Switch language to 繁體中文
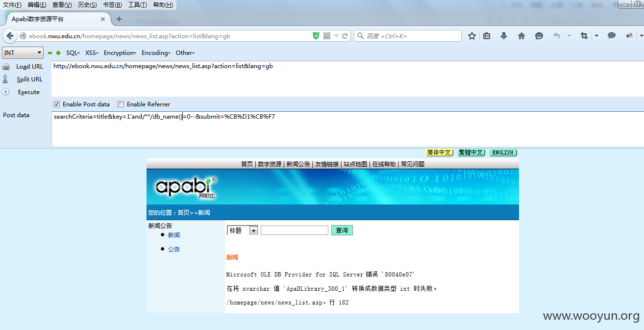This screenshot has height=330, width=644. 471,152
